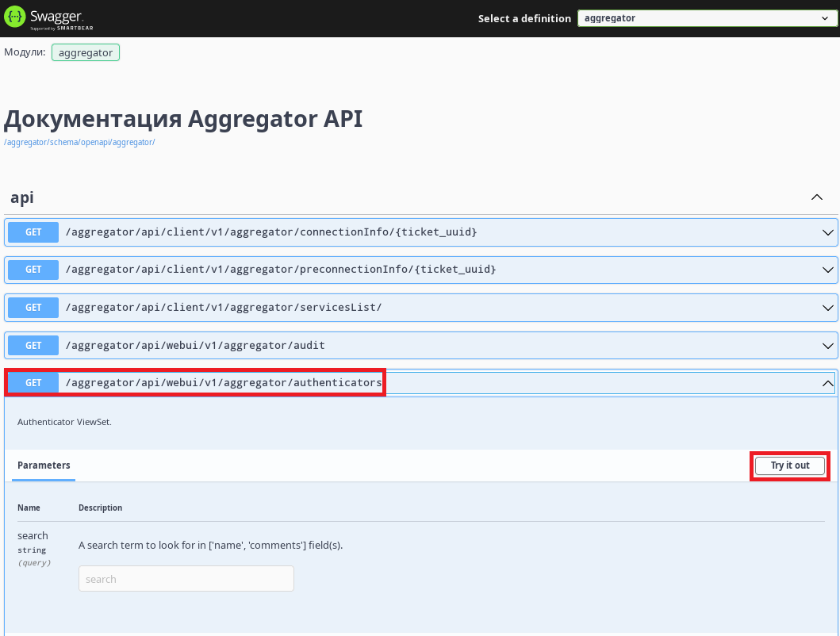840x636 pixels.
Task: Click the search parameter input field
Action: 186,579
